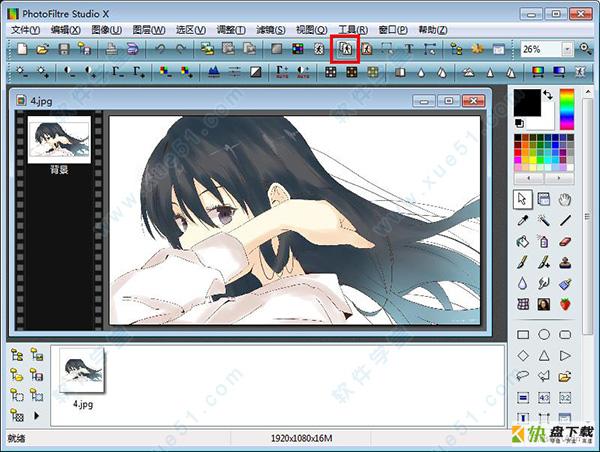Select the Smudge finger tool
The height and width of the screenshot is (452, 600).
tap(543, 284)
